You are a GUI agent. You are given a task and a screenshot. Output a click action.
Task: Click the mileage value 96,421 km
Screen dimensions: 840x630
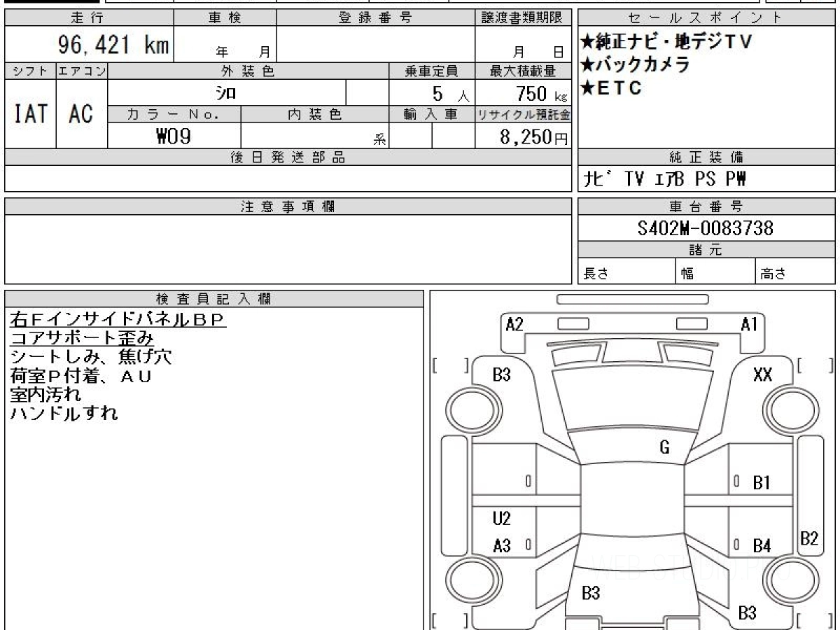point(113,45)
